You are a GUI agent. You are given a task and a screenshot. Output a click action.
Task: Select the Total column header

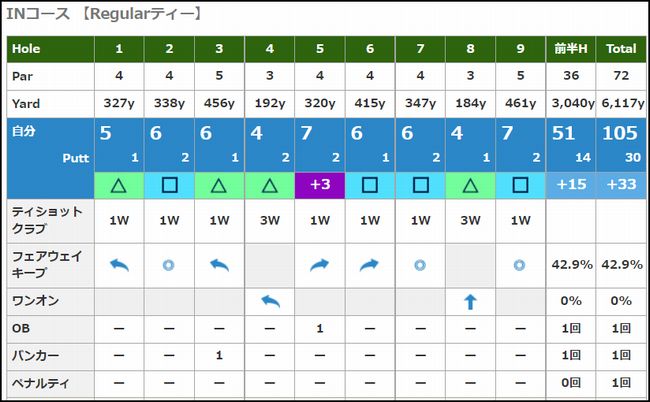pyautogui.click(x=620, y=48)
